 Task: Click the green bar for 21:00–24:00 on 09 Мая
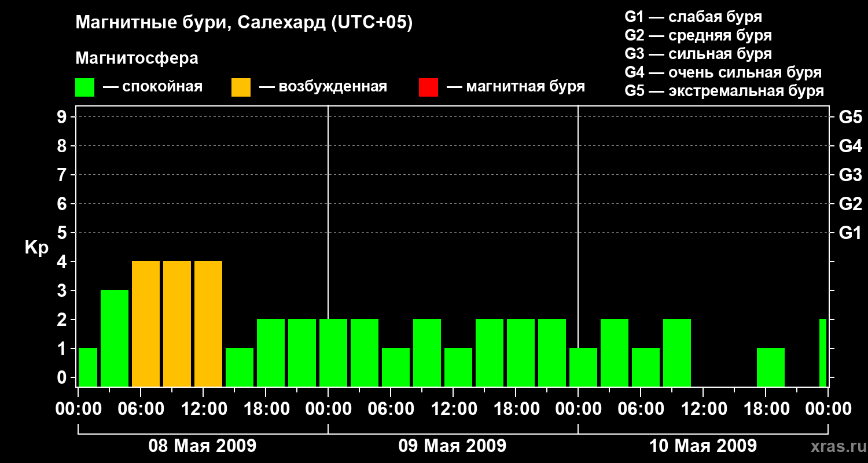coord(552,352)
